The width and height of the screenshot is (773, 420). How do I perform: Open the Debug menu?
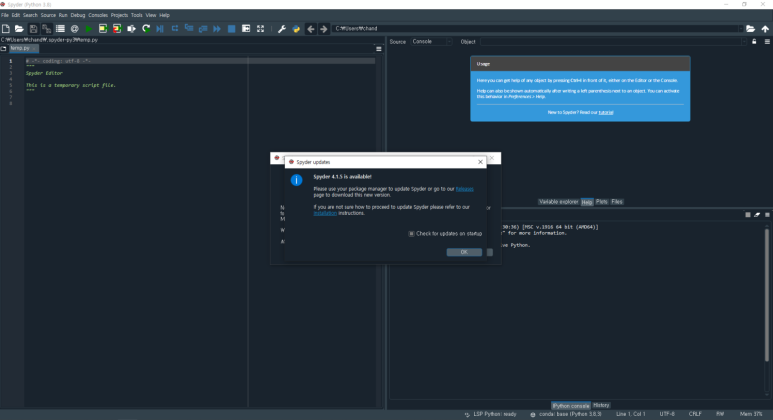(x=78, y=15)
